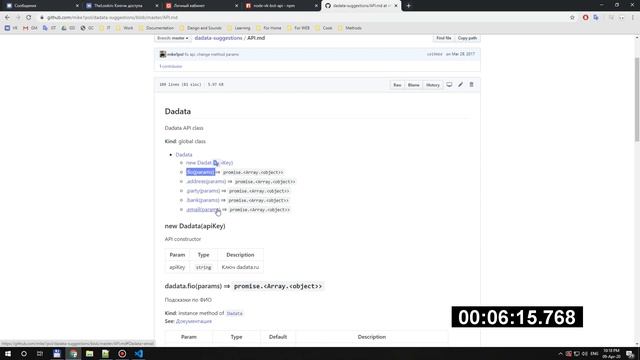This screenshot has width=640, height=360.
Task: Open the Windows Start menu
Action: (8, 353)
